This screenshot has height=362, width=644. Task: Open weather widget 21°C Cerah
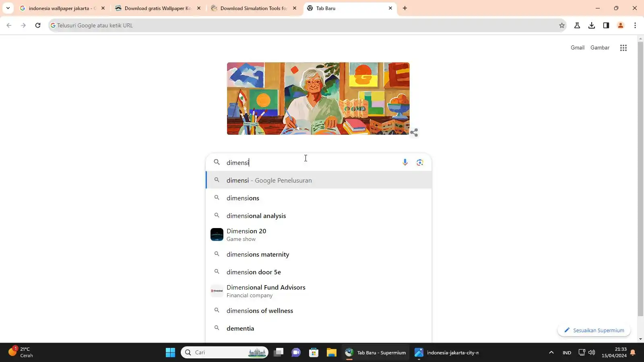click(x=21, y=352)
